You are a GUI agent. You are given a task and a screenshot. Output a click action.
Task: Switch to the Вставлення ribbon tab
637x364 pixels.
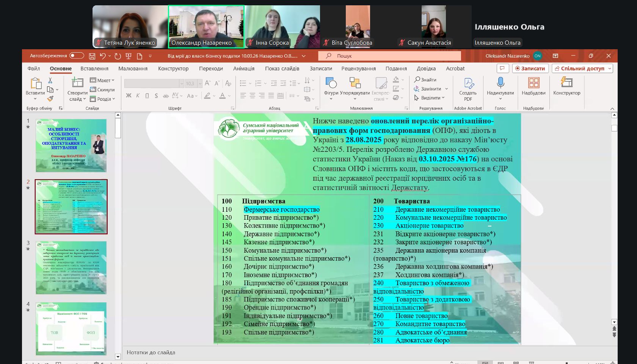(94, 69)
